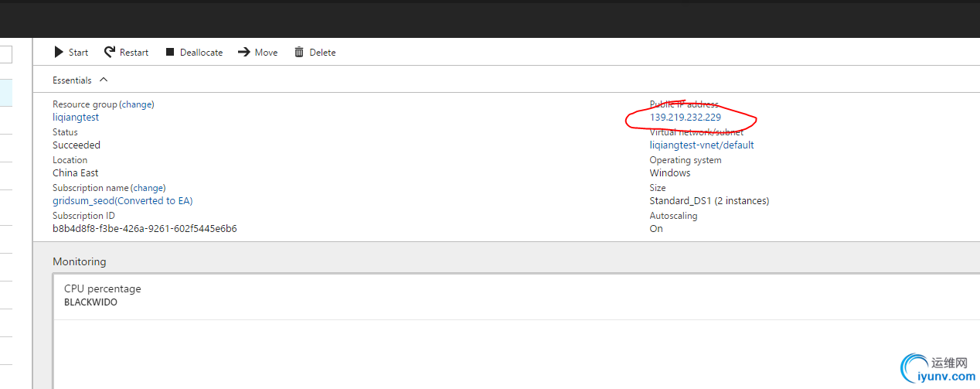980x389 pixels.
Task: Click the BLACKWIDO label in CPU tile
Action: [x=90, y=302]
